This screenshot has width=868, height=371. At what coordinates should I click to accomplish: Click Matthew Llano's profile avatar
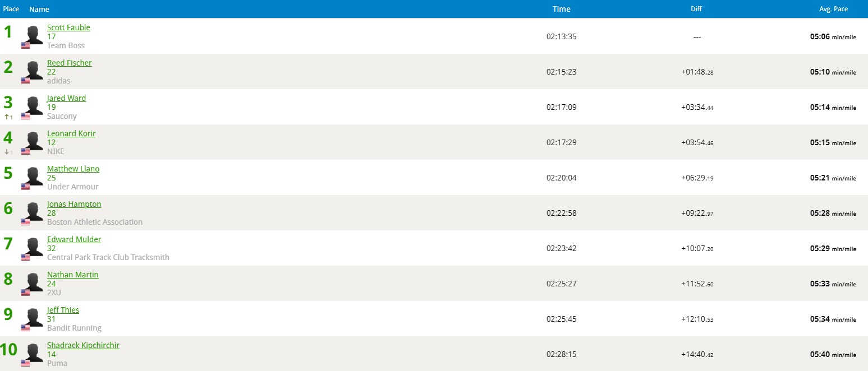[35, 176]
